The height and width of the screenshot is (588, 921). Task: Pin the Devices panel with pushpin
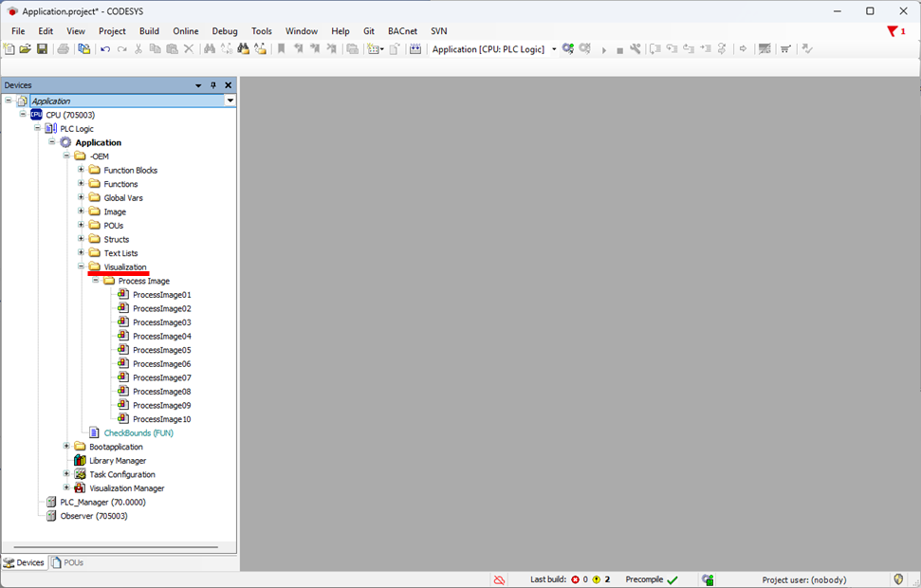pos(213,85)
